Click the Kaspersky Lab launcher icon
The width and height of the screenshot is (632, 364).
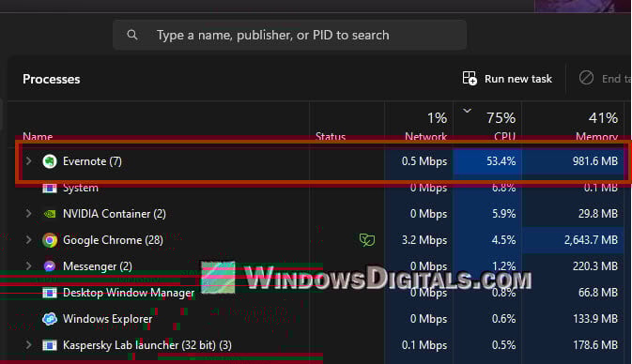click(x=50, y=345)
